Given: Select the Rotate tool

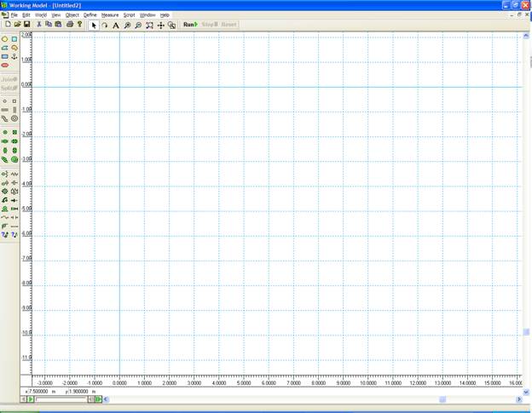Looking at the screenshot, I should [x=105, y=25].
